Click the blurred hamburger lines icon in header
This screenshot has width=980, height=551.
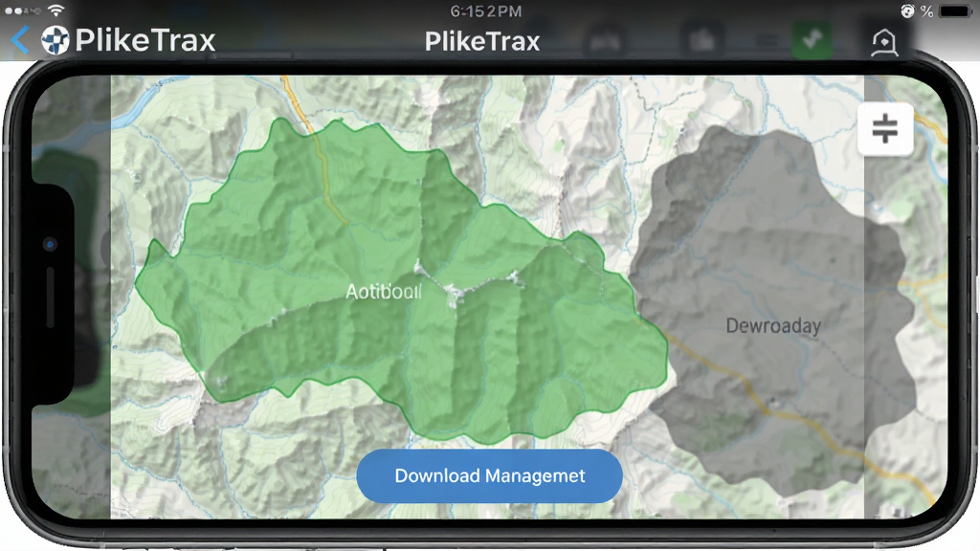point(768,42)
